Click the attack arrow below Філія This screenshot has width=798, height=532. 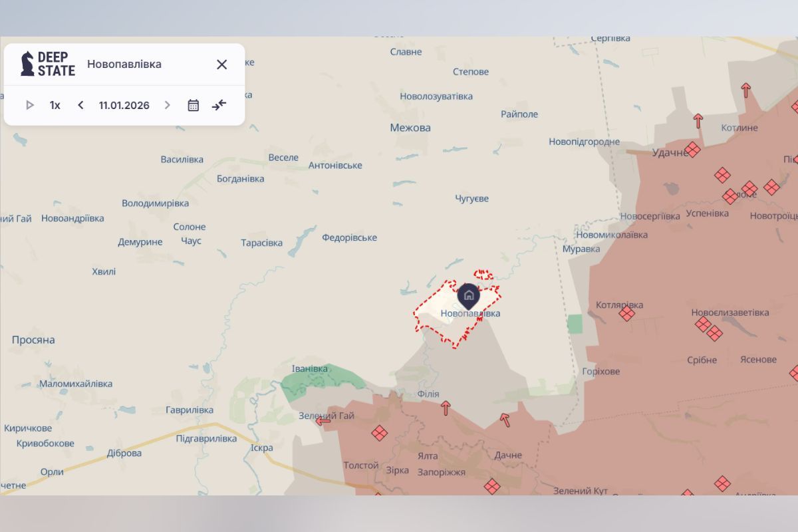pyautogui.click(x=446, y=408)
